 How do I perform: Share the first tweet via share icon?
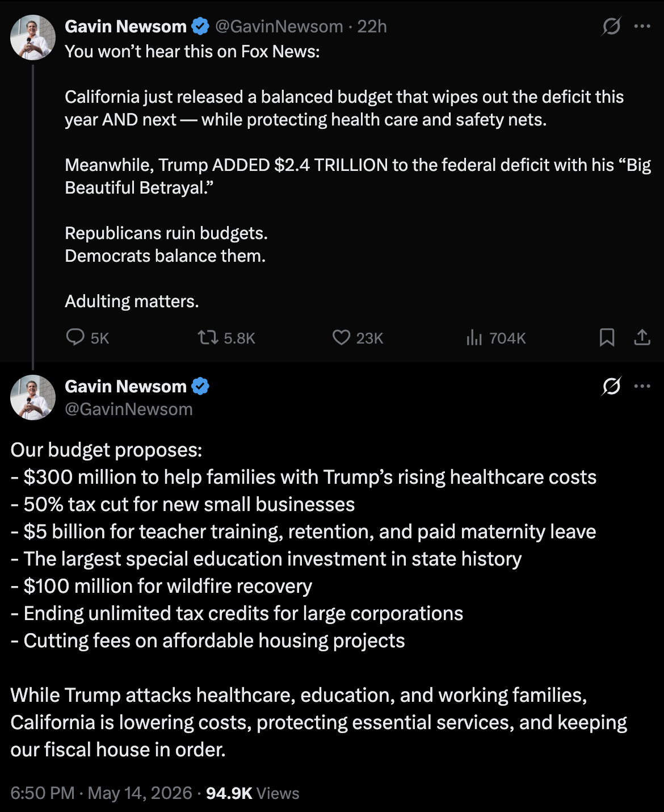pos(642,337)
